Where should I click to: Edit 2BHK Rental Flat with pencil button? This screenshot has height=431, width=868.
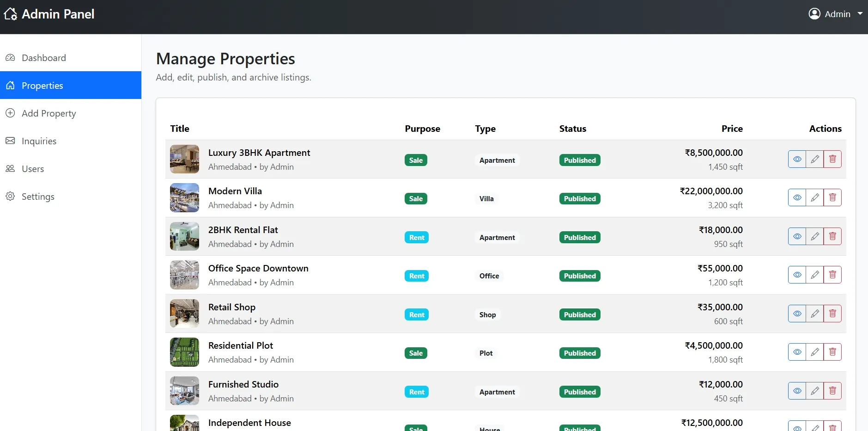(815, 236)
